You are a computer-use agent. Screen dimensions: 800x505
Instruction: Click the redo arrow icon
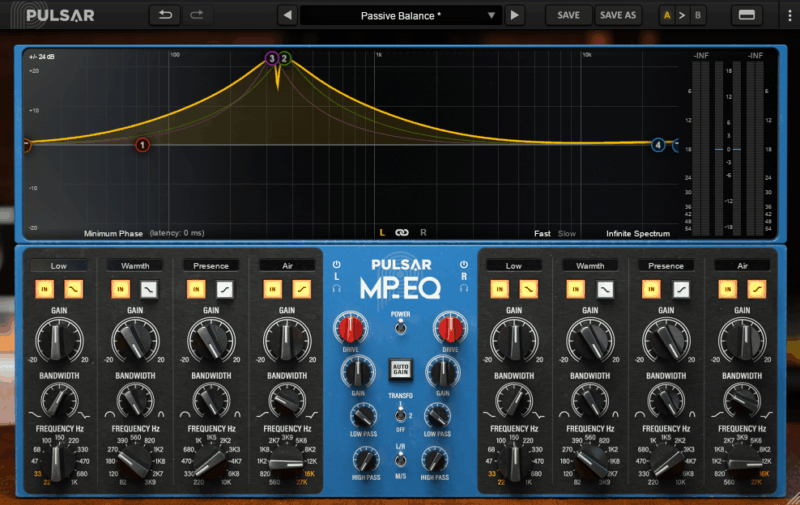pyautogui.click(x=197, y=15)
